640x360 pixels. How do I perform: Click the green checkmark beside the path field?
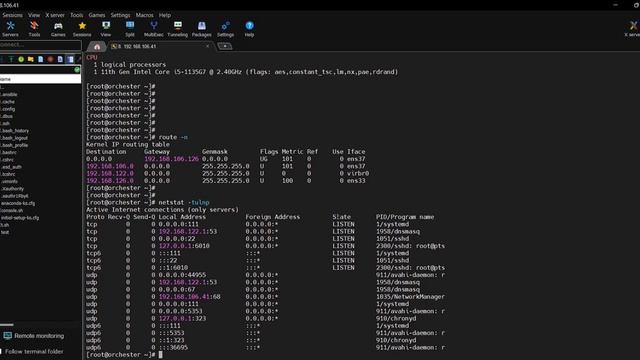tap(77, 70)
